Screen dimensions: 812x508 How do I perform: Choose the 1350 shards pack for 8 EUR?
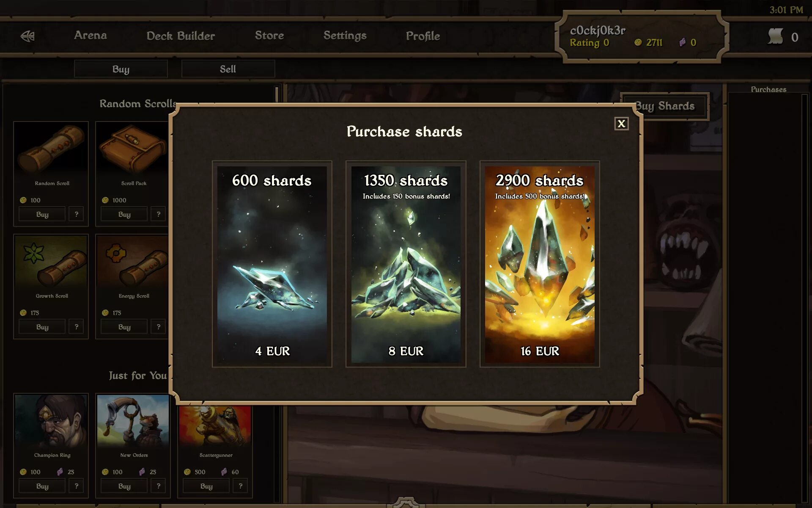click(x=406, y=264)
